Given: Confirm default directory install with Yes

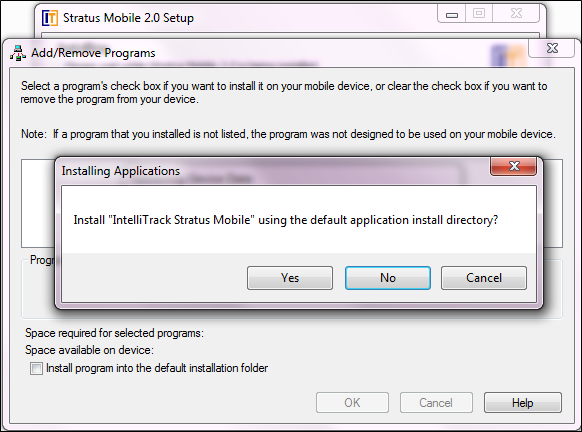Looking at the screenshot, I should point(290,278).
